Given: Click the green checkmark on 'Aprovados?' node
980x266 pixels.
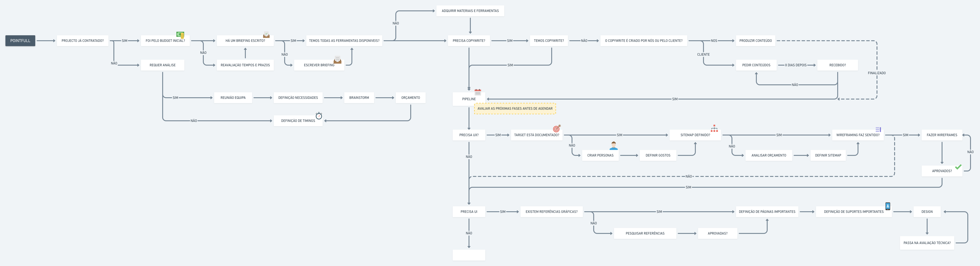Looking at the screenshot, I should point(958,166).
